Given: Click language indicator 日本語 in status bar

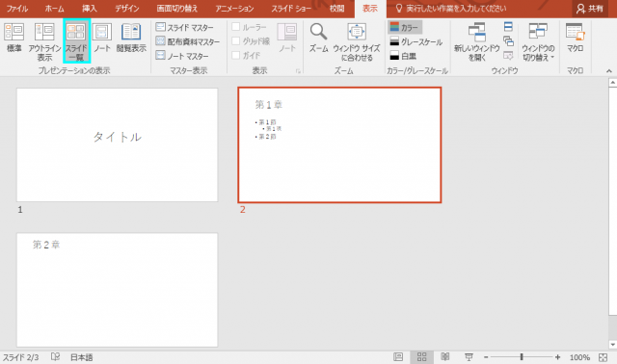Looking at the screenshot, I should 81,357.
